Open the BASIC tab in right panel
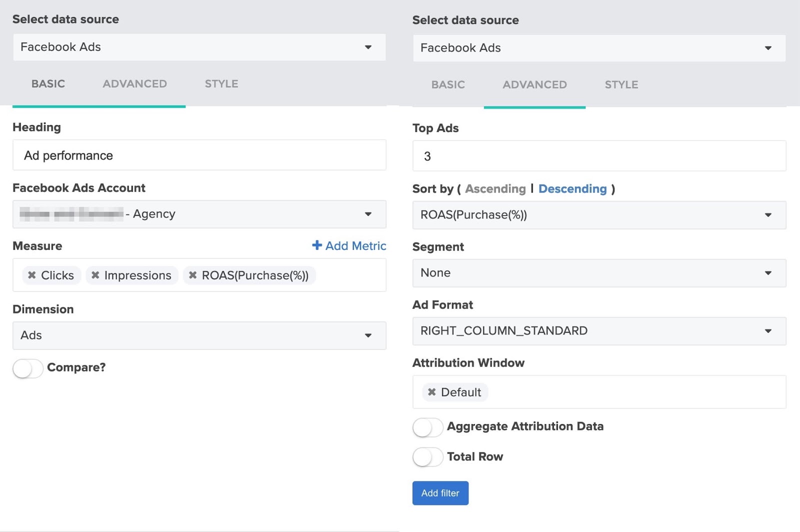This screenshot has height=532, width=800. tap(448, 85)
